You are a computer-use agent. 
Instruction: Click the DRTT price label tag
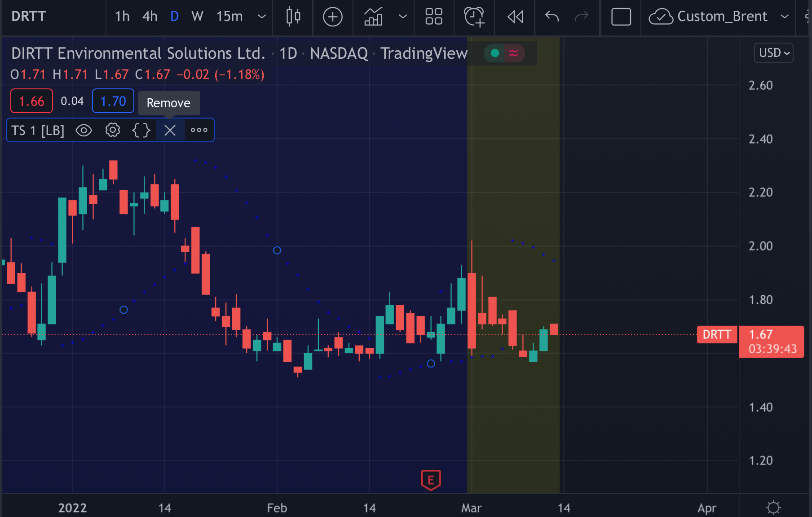pos(717,334)
